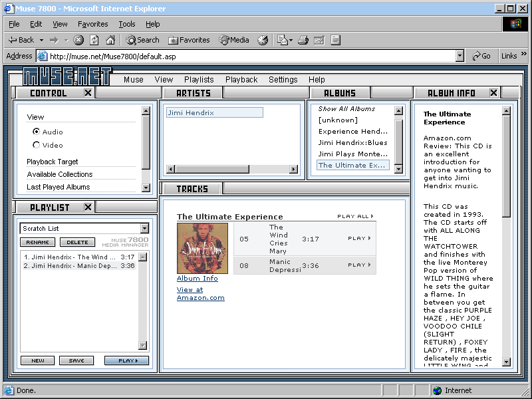Expand the Last Played Albums section

pos(59,187)
